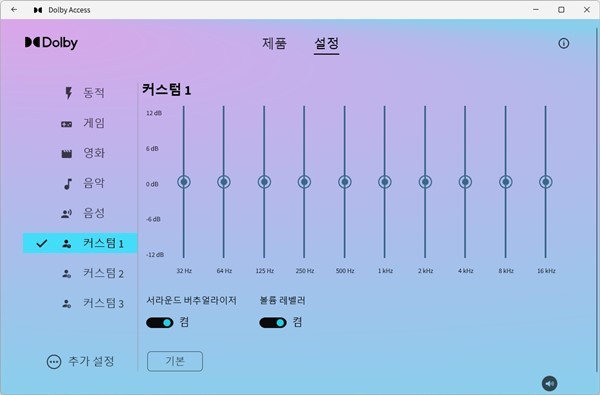
Task: Click the 동적 preset label
Action: [94, 93]
